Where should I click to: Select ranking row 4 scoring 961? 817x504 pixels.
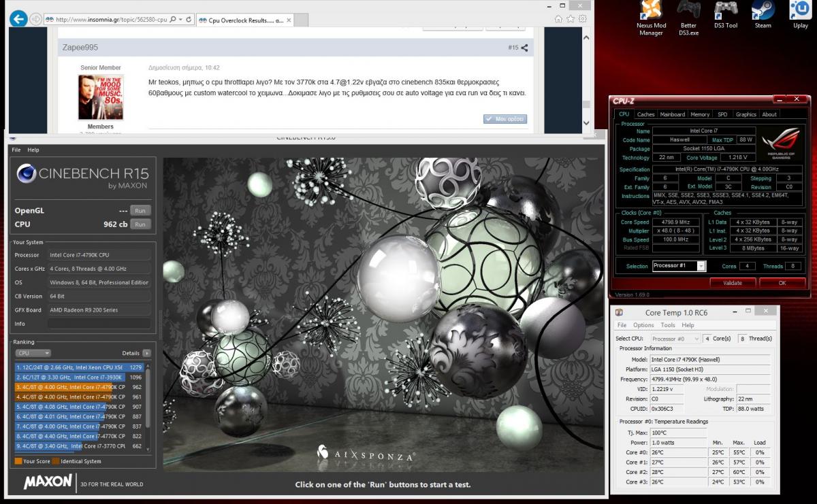[x=79, y=397]
